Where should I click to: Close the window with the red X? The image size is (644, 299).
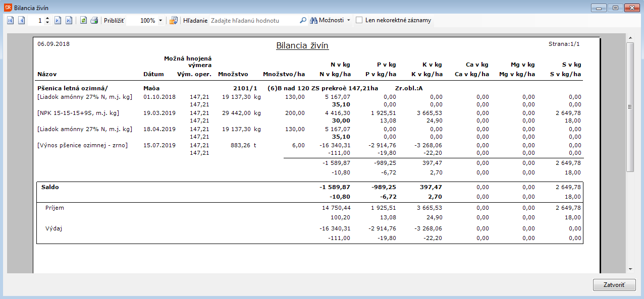coord(631,8)
